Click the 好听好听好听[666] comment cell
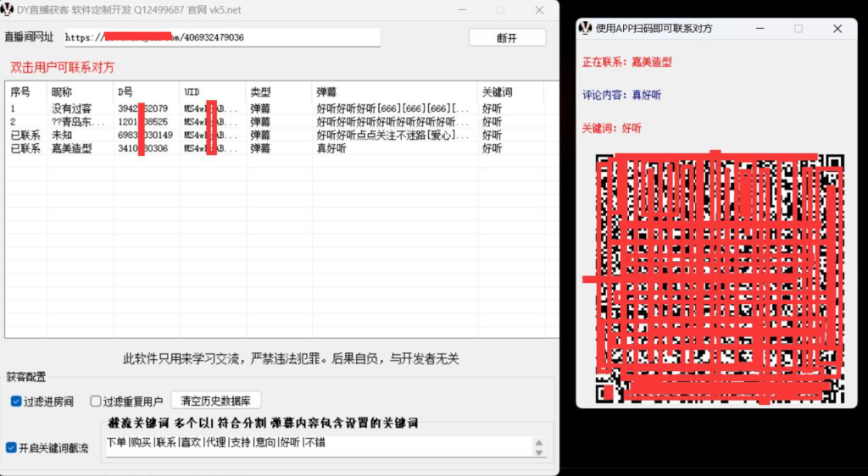The width and height of the screenshot is (868, 476). tap(393, 108)
